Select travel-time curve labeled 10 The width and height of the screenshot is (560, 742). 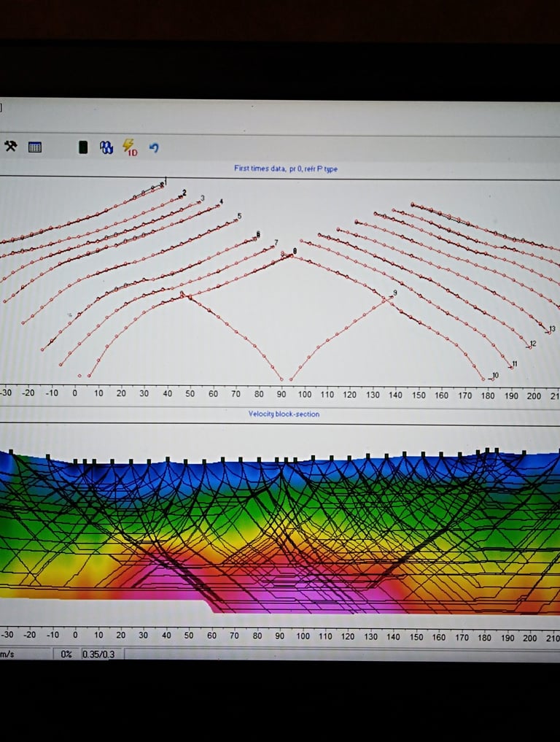click(495, 375)
